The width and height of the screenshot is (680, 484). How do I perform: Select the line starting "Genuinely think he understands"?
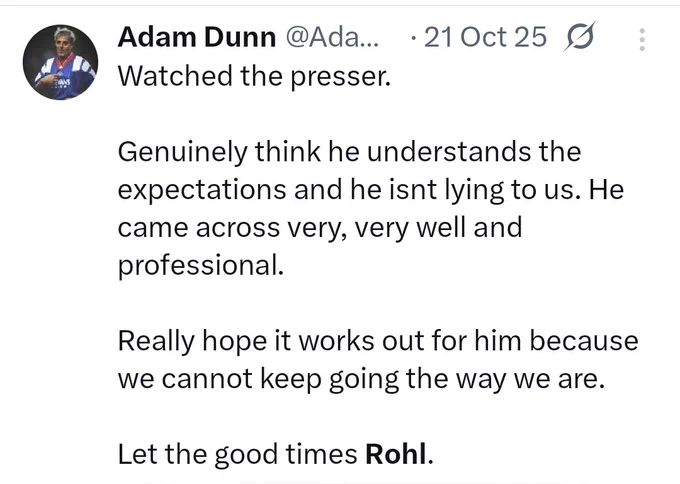point(349,152)
